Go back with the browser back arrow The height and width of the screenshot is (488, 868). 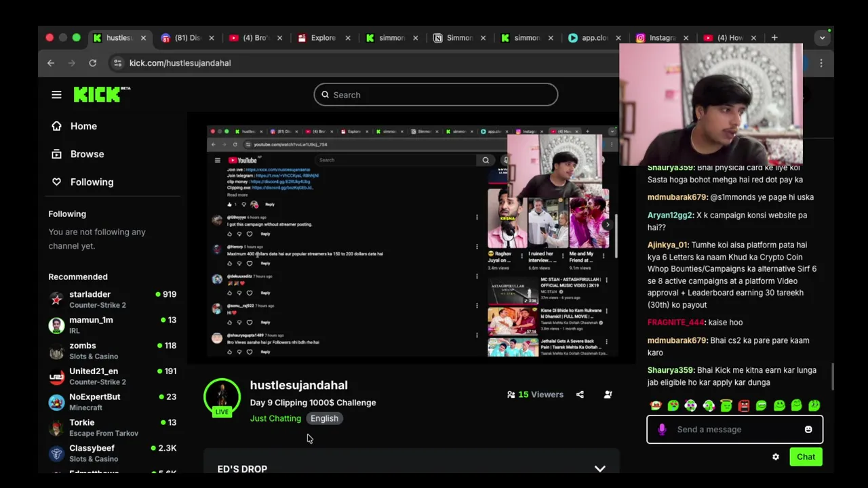(x=51, y=63)
